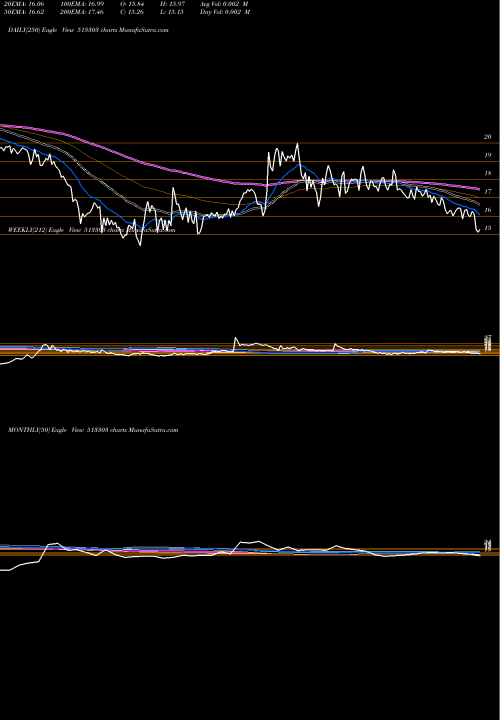Click the 15 price axis label
The image size is (500, 720).
click(487, 228)
